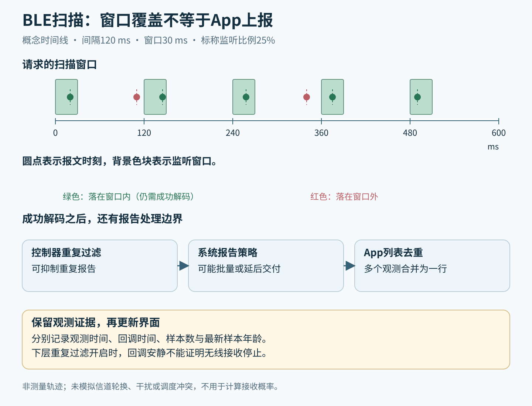532x406 pixels.
Task: Select the green scan window starting at 360 ms
Action: (x=332, y=97)
